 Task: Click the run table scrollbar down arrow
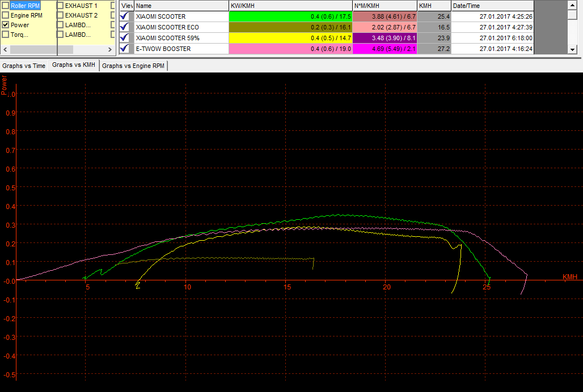tap(572, 49)
